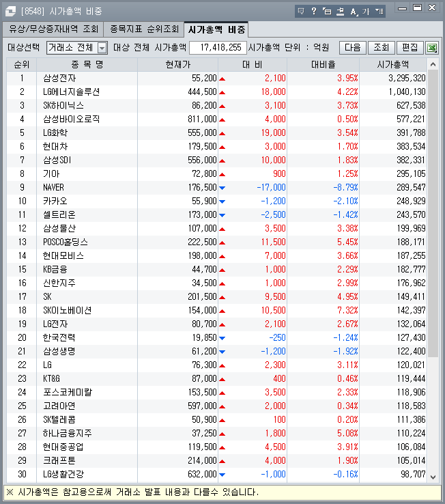Select the 신한지주 stock name
Viewport: 445px width, 504px height.
[59, 283]
